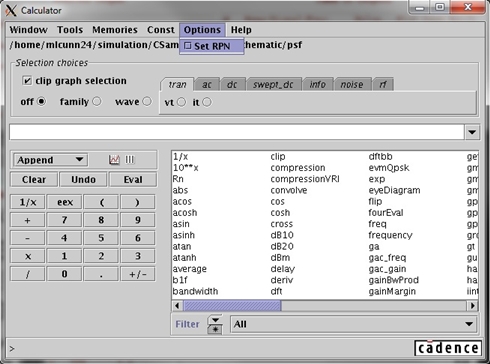Click the expression input field
Image resolution: width=490 pixels, height=364 pixels.
pyautogui.click(x=237, y=132)
